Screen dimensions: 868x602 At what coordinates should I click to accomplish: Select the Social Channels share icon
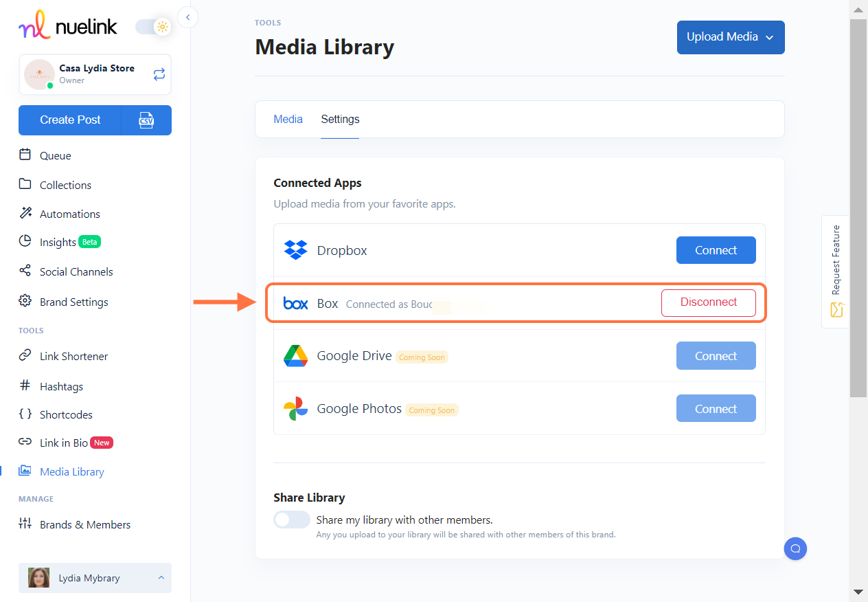tap(25, 271)
